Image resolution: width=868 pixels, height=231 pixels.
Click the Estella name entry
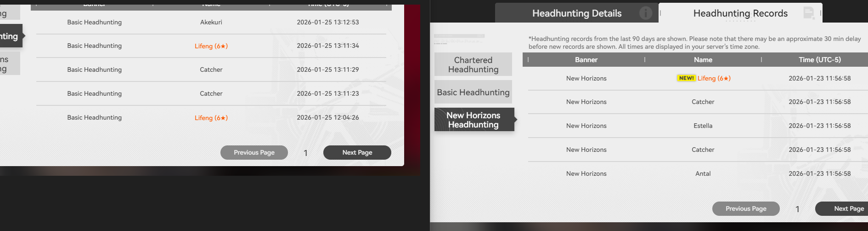coord(703,126)
